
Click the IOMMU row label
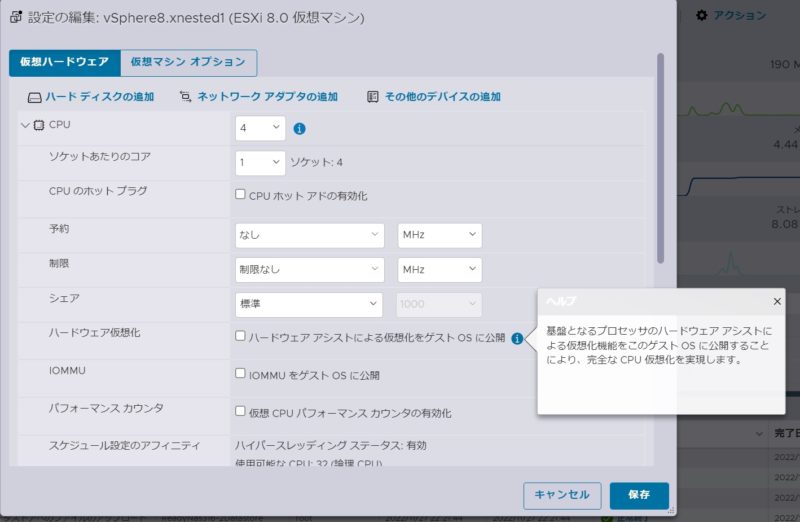[x=67, y=371]
